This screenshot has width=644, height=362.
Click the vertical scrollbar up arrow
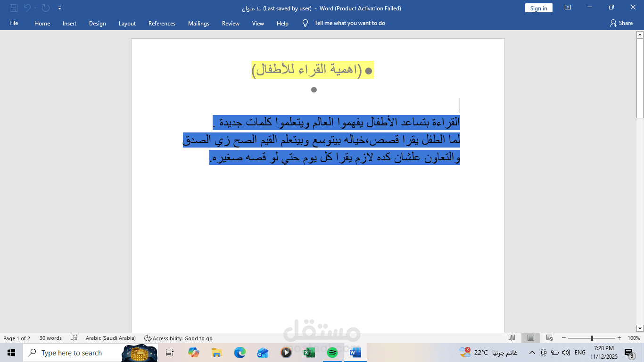[640, 34]
